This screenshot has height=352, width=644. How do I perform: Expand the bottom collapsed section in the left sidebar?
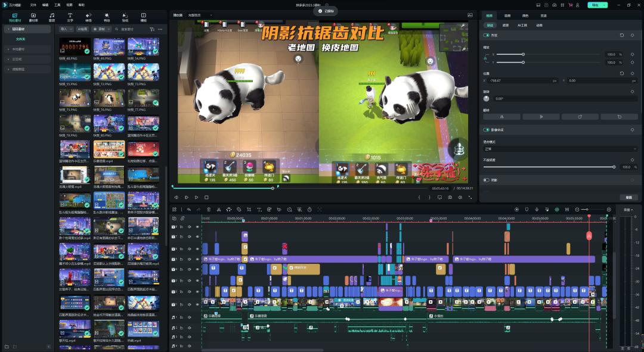pos(8,69)
